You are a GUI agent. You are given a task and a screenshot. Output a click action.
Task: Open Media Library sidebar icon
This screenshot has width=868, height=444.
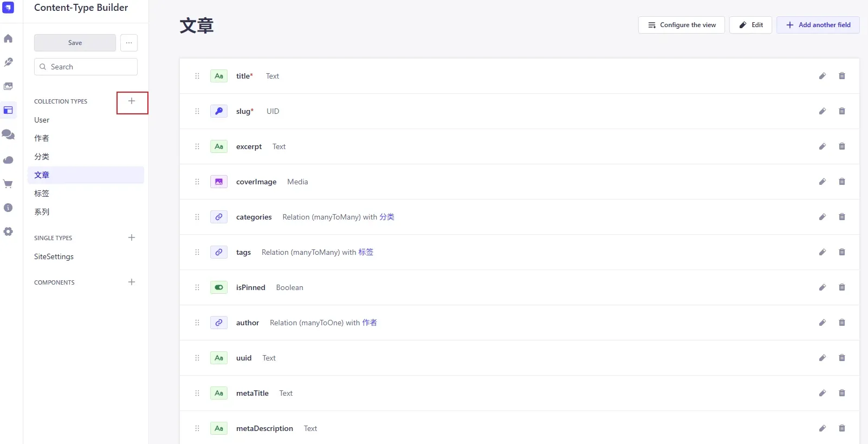click(x=8, y=86)
